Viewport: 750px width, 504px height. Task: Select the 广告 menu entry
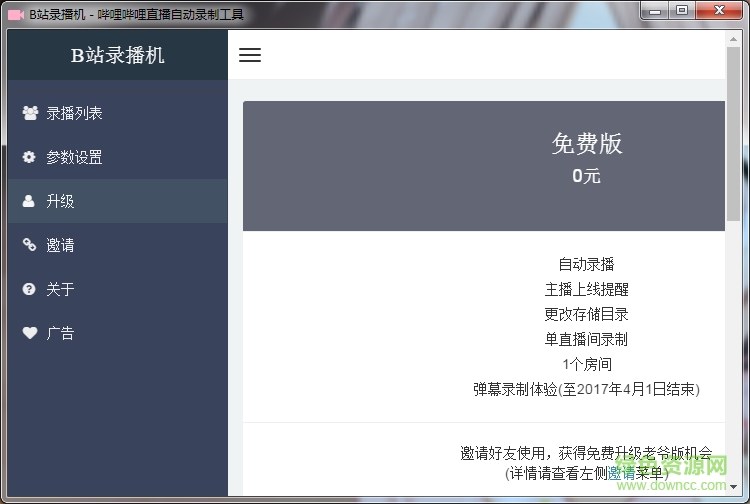pyautogui.click(x=60, y=333)
